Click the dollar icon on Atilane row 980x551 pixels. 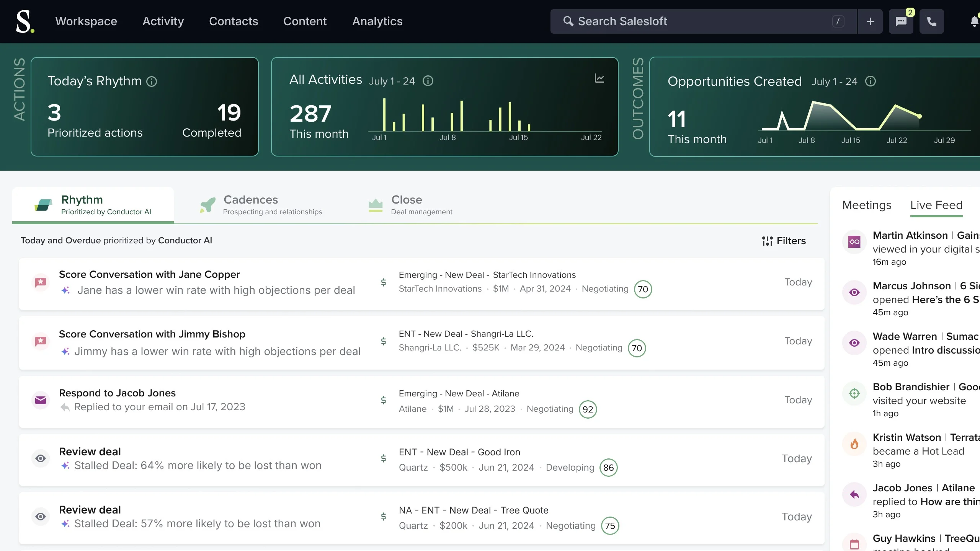383,400
